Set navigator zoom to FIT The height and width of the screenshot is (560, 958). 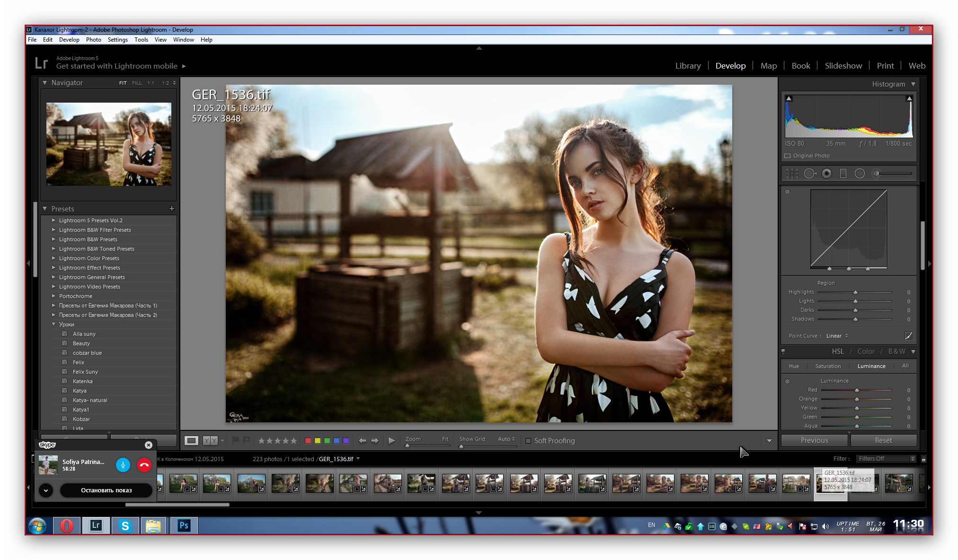(123, 83)
